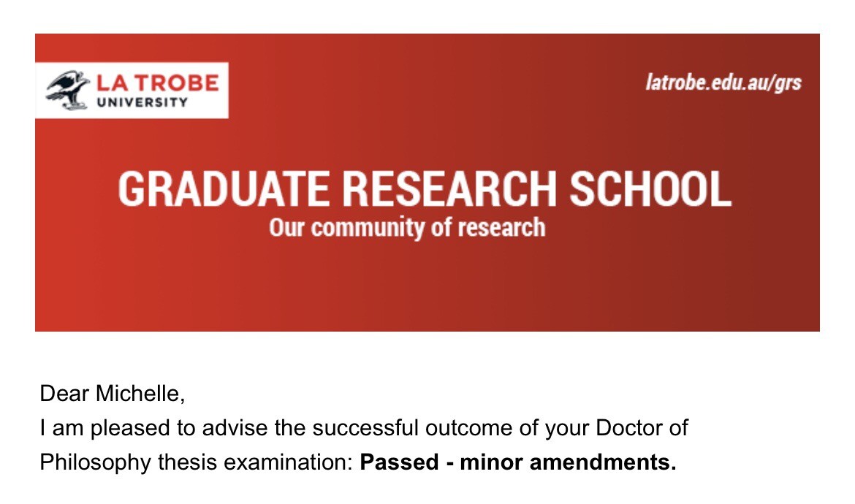855x504 pixels.
Task: Click the La Trobe eagle emblem icon
Action: click(x=68, y=90)
